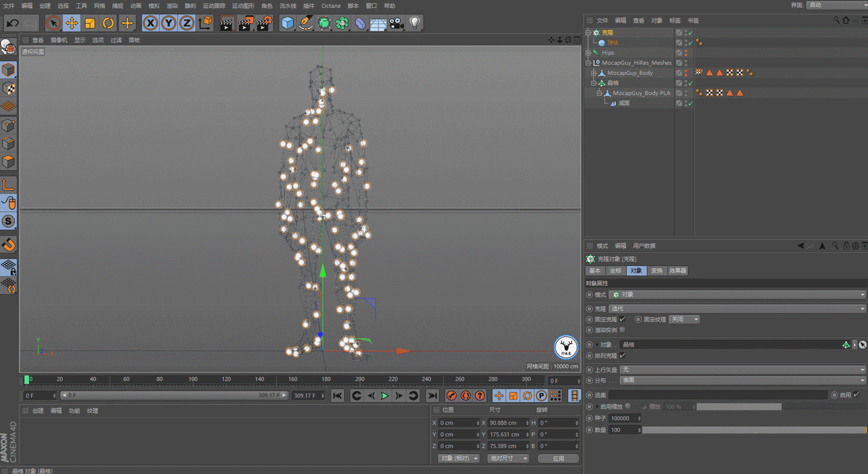The height and width of the screenshot is (474, 868).
Task: Click timeline ruler at frame 160
Action: tap(293, 380)
